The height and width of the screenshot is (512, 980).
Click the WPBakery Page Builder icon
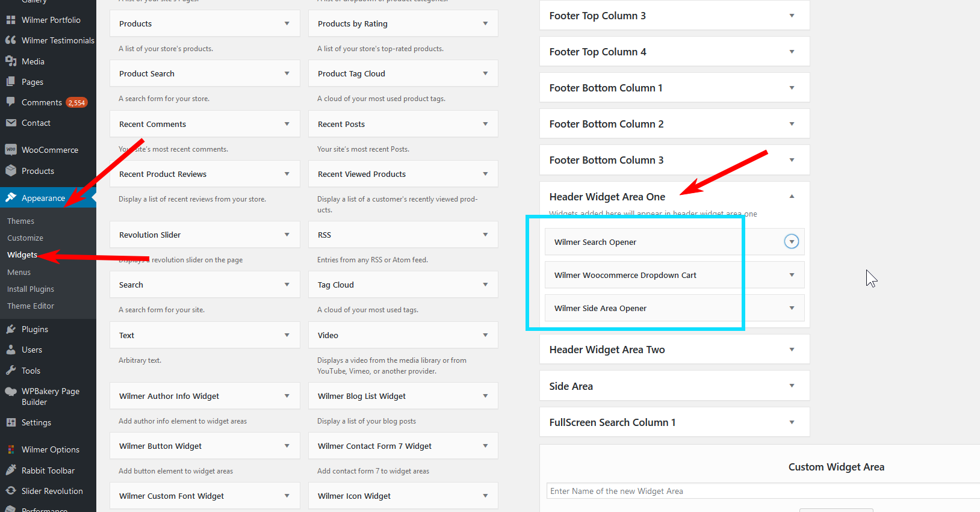[11, 392]
